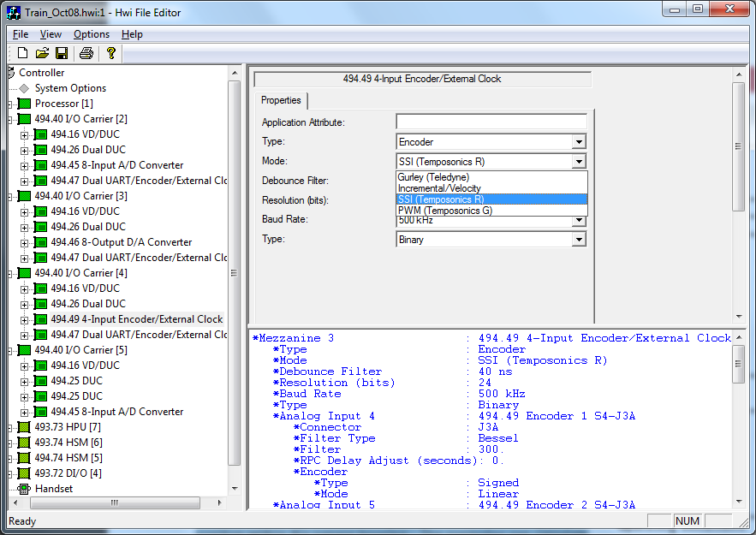
Task: Open the View menu
Action: click(x=51, y=34)
